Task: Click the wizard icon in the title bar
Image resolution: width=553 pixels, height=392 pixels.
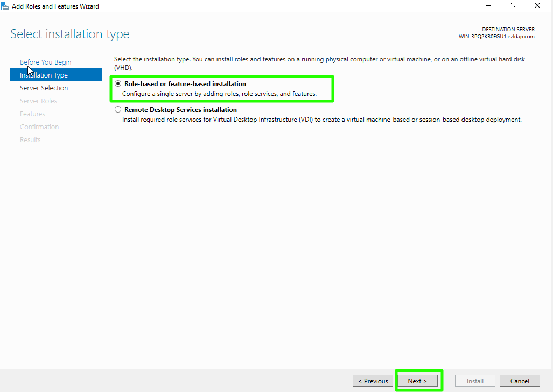Action: pos(5,6)
